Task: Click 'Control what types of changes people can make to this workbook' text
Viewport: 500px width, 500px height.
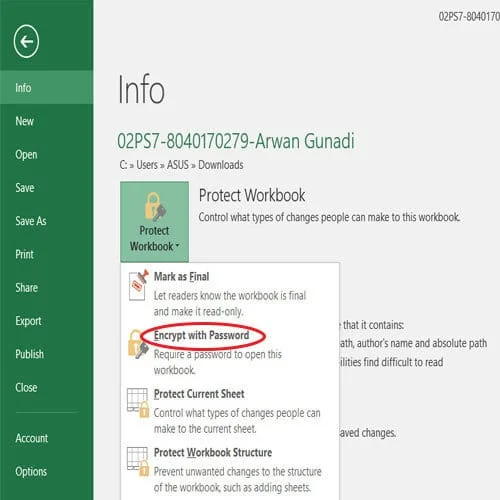Action: (x=329, y=217)
